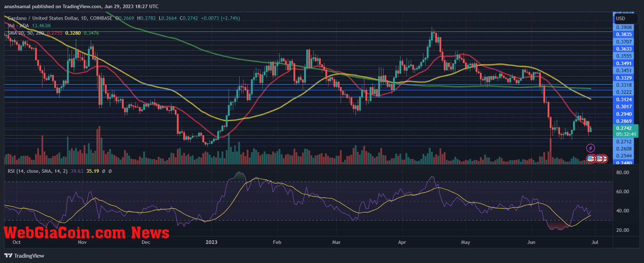Click the 2023 label on time axis
The width and height of the screenshot is (644, 263).
coord(212,242)
